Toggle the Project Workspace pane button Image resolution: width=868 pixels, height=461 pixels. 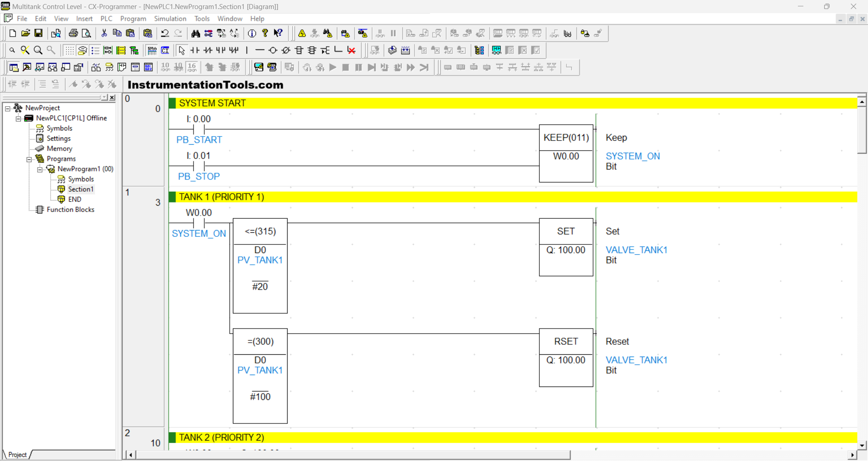14,67
